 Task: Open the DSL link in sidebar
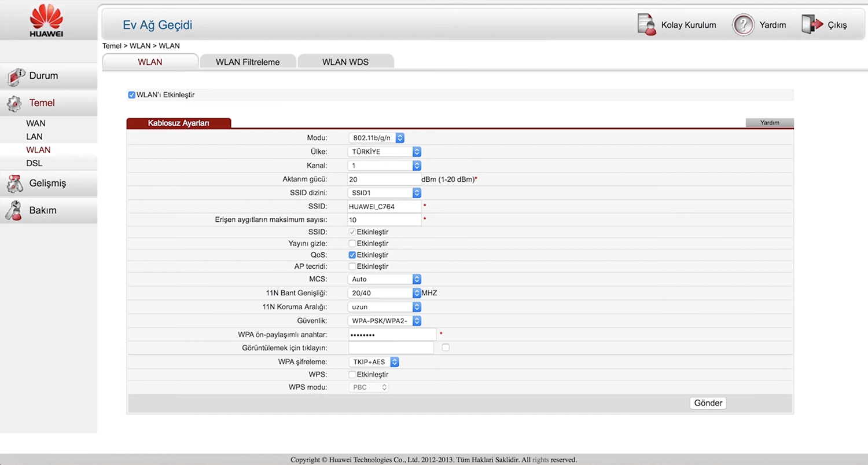point(34,163)
